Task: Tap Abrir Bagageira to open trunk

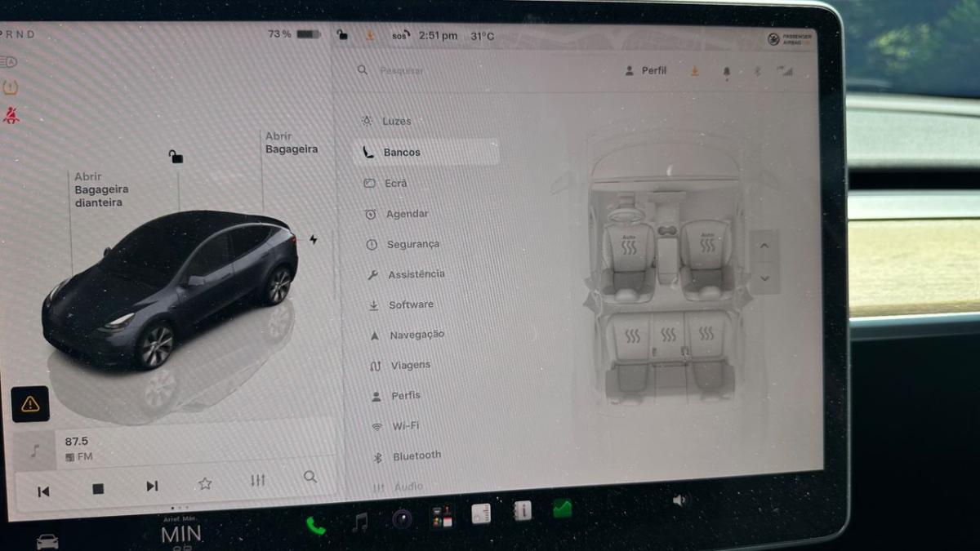Action: click(x=291, y=143)
